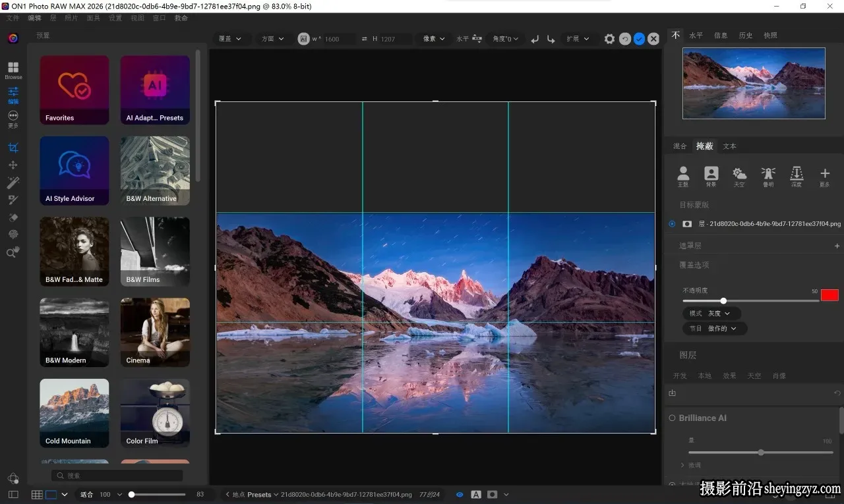Screen dimensions: 844x504
Task: Click the preset search field
Action: [117, 476]
